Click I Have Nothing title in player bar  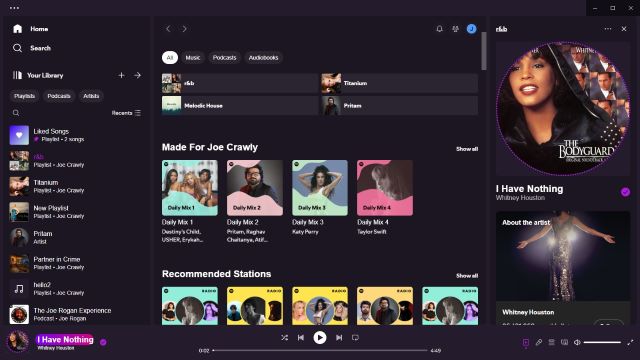click(x=65, y=340)
